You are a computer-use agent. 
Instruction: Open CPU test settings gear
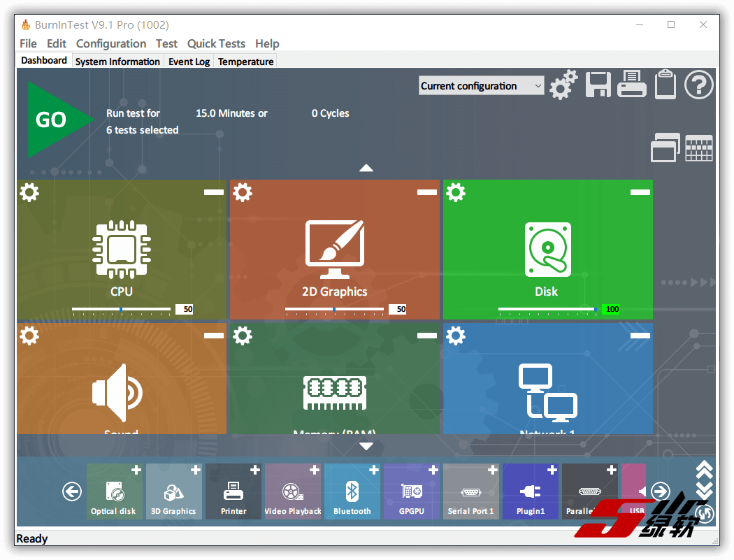pos(29,192)
